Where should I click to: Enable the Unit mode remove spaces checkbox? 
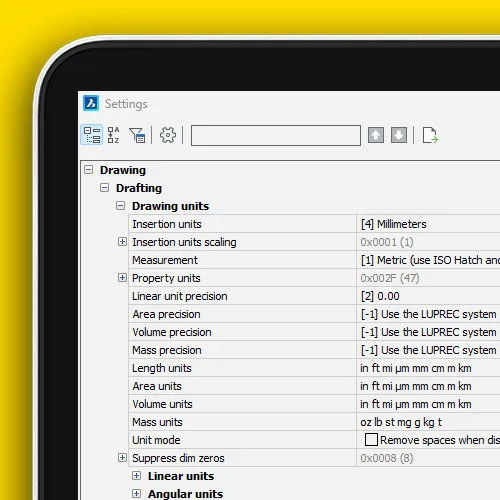[x=371, y=440]
